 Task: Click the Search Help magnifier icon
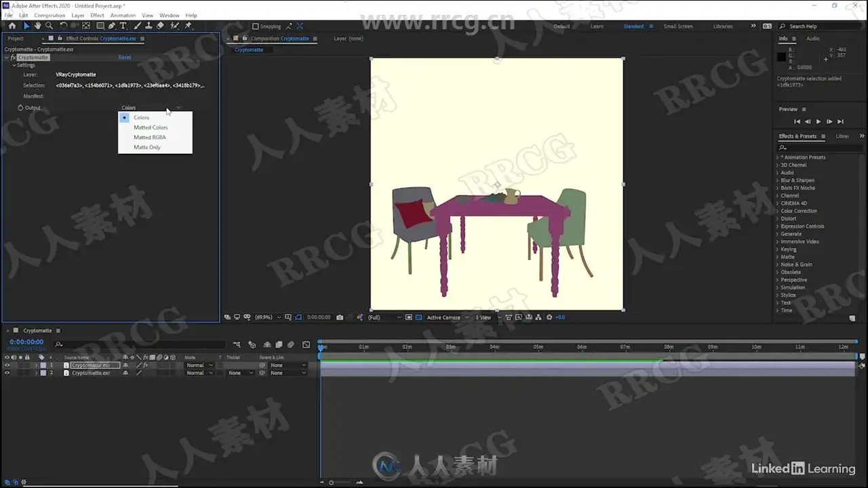783,26
